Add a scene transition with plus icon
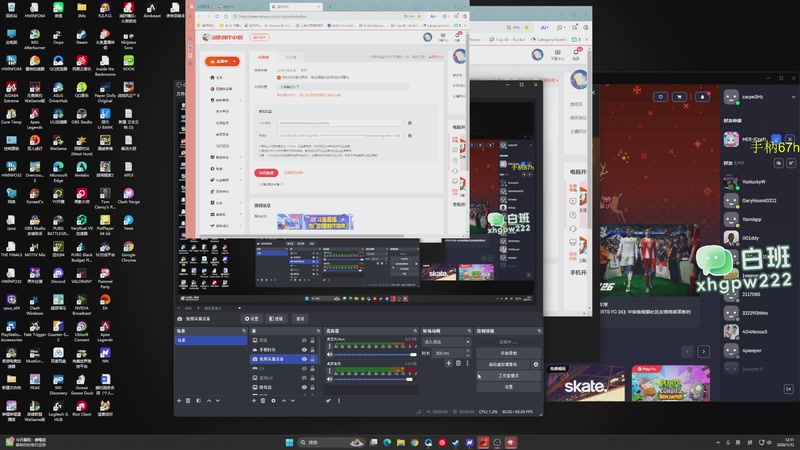This screenshot has height=450, width=800. pyautogui.click(x=448, y=363)
